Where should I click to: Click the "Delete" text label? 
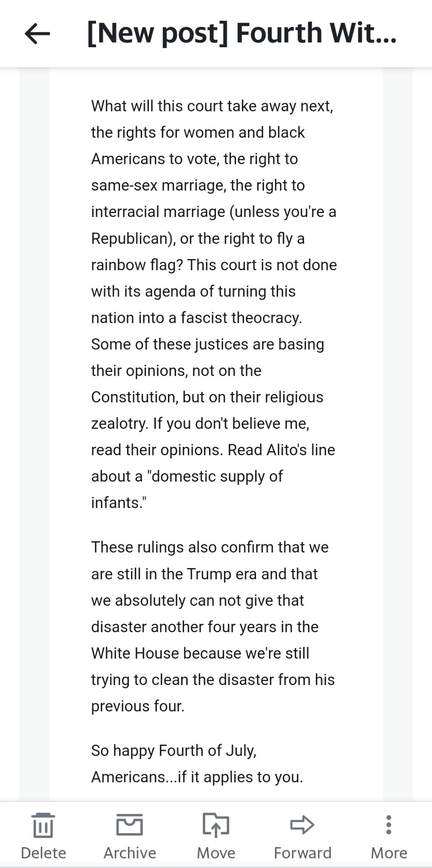(x=43, y=853)
